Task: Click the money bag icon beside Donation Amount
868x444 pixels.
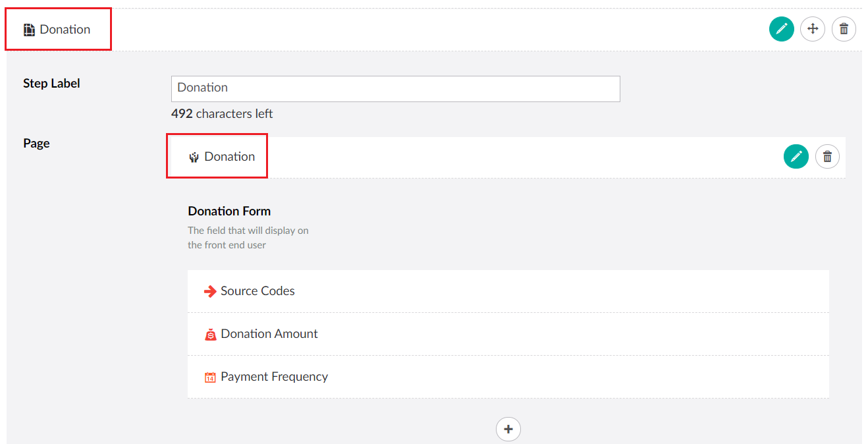Action: [x=210, y=334]
